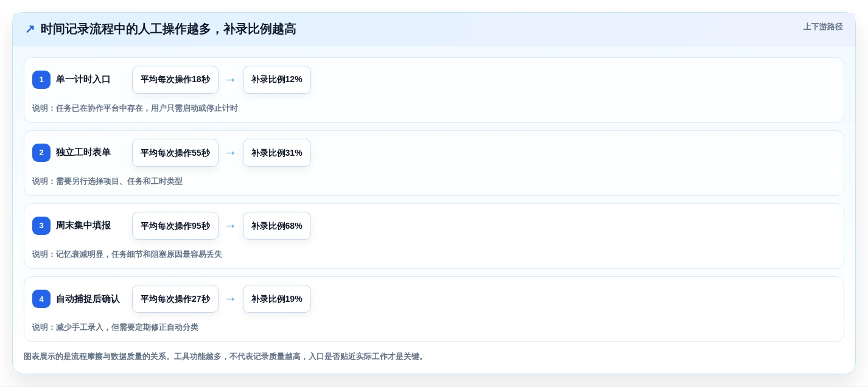Select the 补录比例68% chip

point(277,226)
